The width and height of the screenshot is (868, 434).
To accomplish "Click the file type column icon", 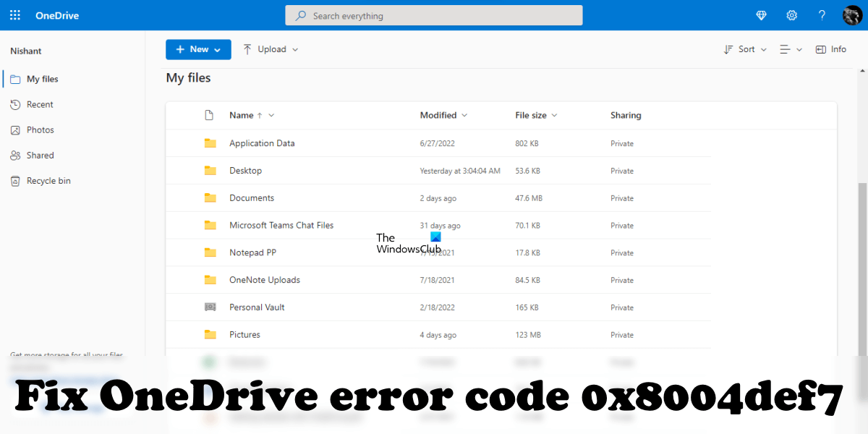I will pos(210,115).
